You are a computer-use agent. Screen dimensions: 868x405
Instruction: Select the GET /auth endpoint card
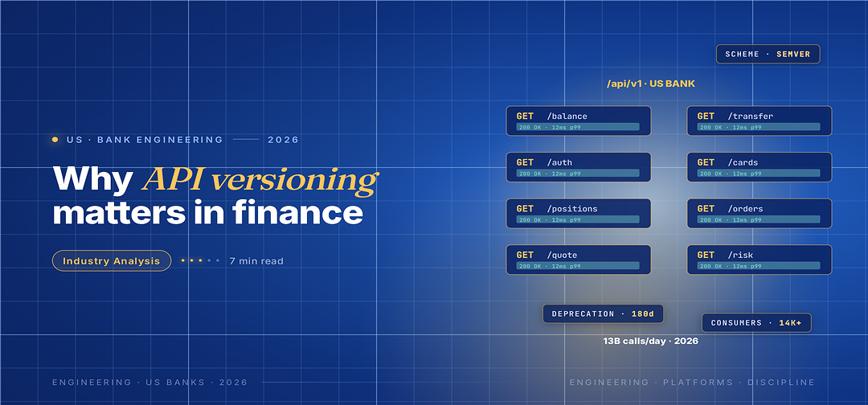[578, 167]
